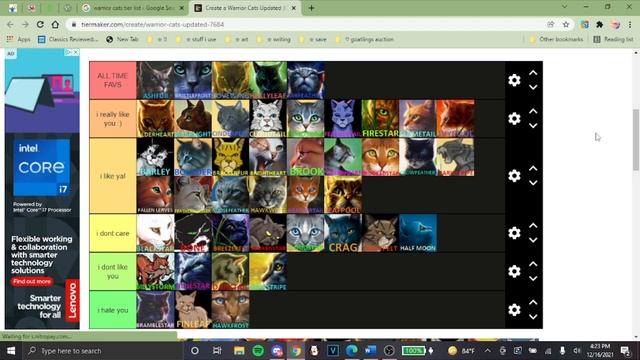The height and width of the screenshot is (360, 640).
Task: Open settings gear for 'i dont care' row
Action: click(514, 233)
